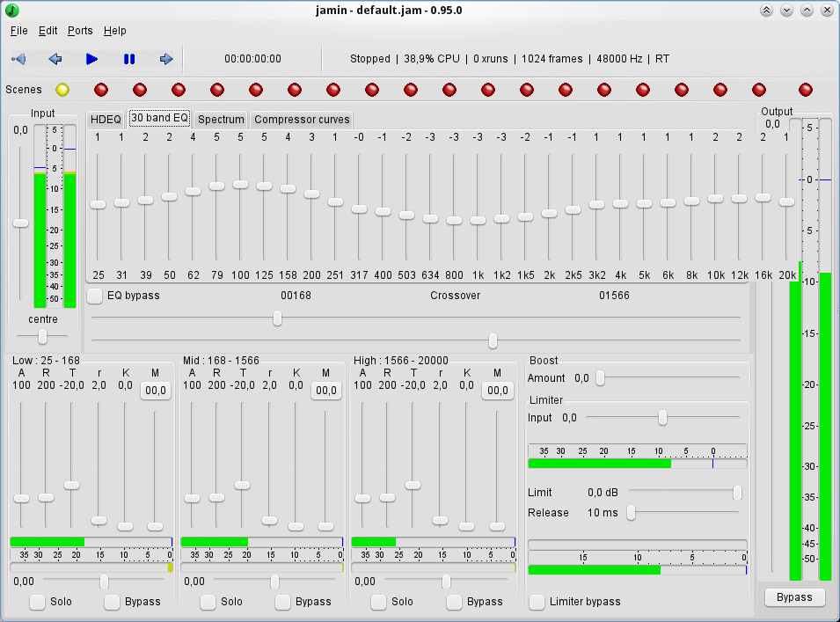Select the 30 band EQ tab
This screenshot has height=622, width=840.
click(159, 118)
